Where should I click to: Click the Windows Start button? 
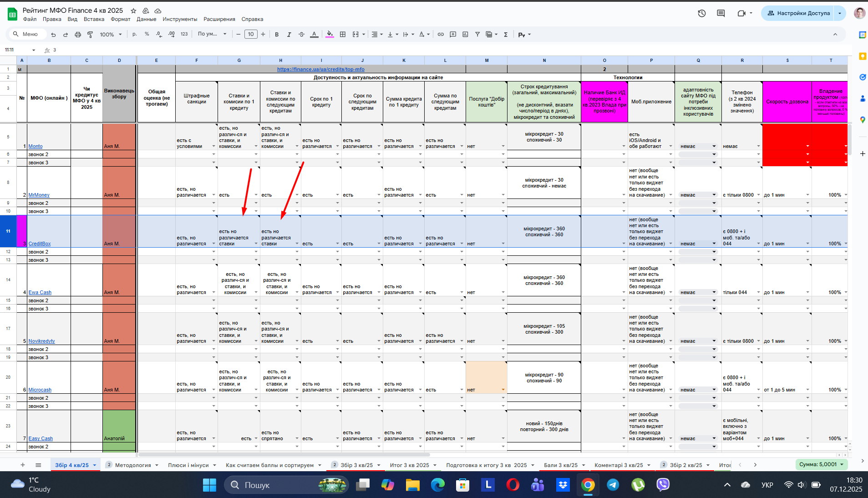[x=209, y=485]
